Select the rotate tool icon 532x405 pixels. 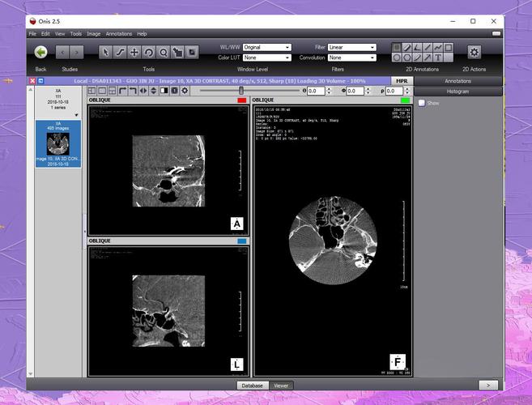click(149, 53)
